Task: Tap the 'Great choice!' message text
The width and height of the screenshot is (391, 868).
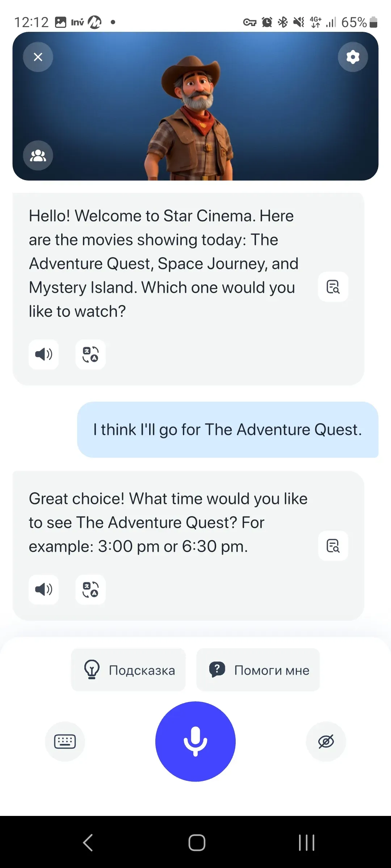Action: (x=168, y=522)
